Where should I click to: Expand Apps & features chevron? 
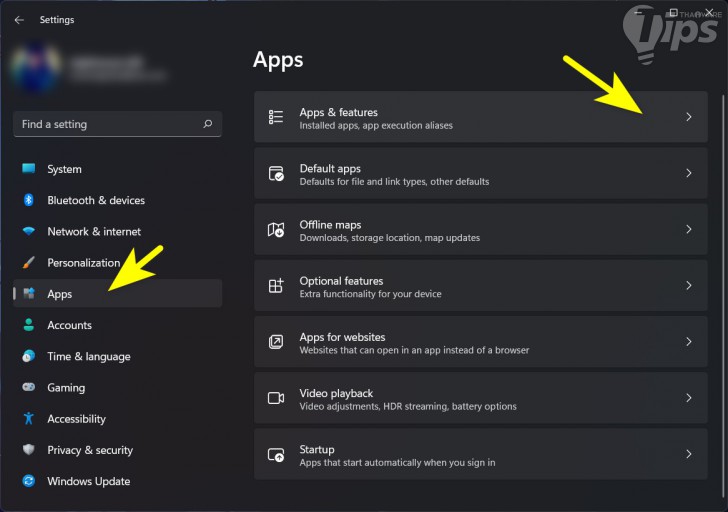click(x=689, y=117)
